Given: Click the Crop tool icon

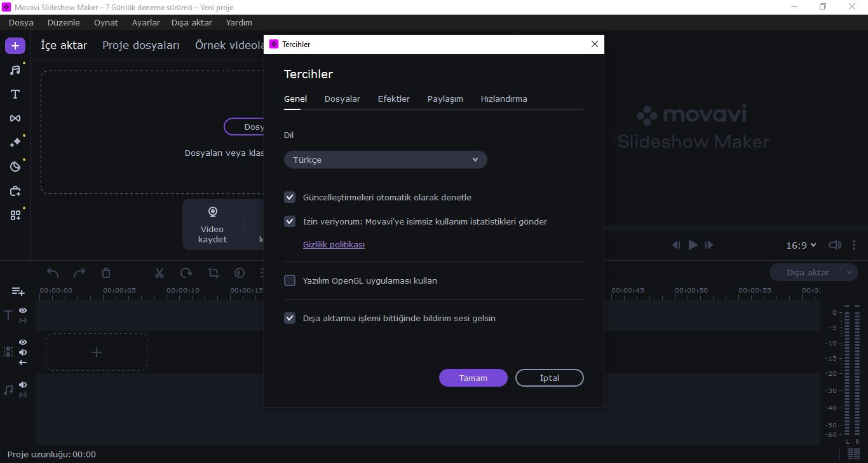Looking at the screenshot, I should (214, 273).
